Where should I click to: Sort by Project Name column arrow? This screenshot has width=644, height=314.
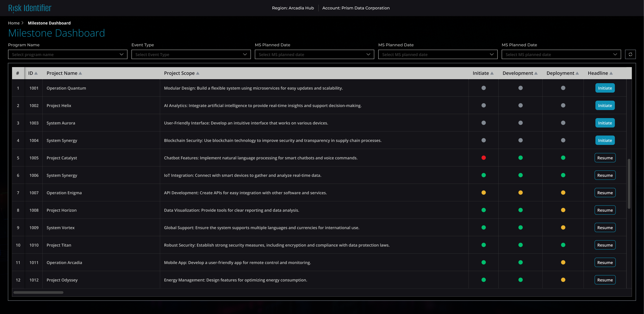(80, 73)
